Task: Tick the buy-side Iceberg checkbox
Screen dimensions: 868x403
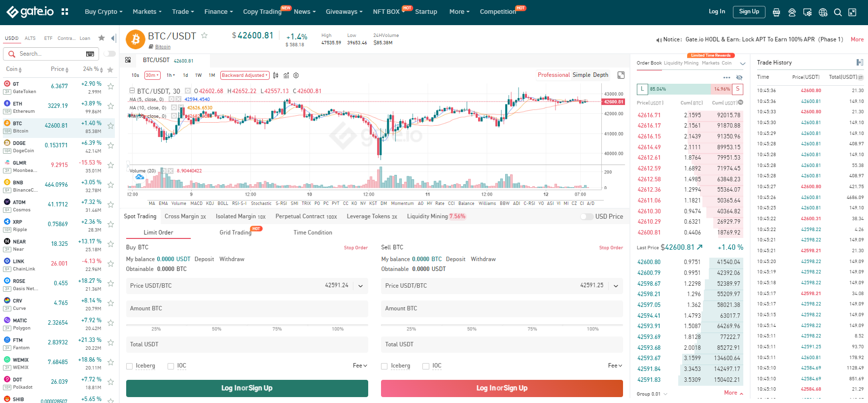Action: [129, 366]
